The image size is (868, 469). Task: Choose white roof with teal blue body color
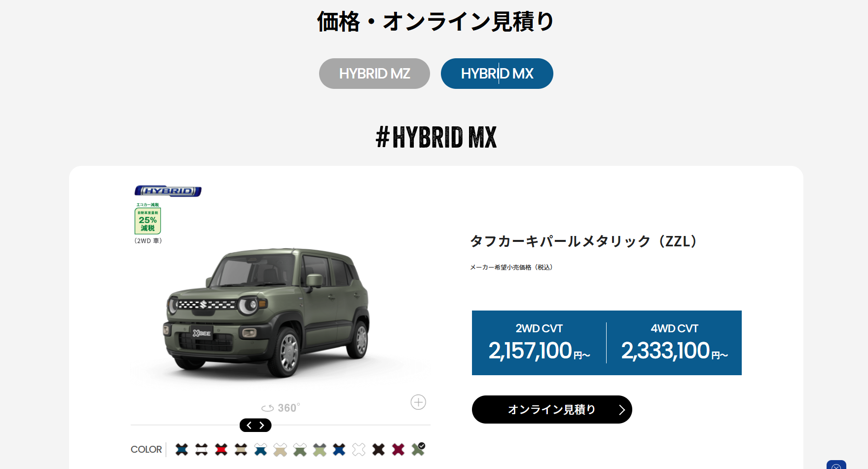(260, 449)
